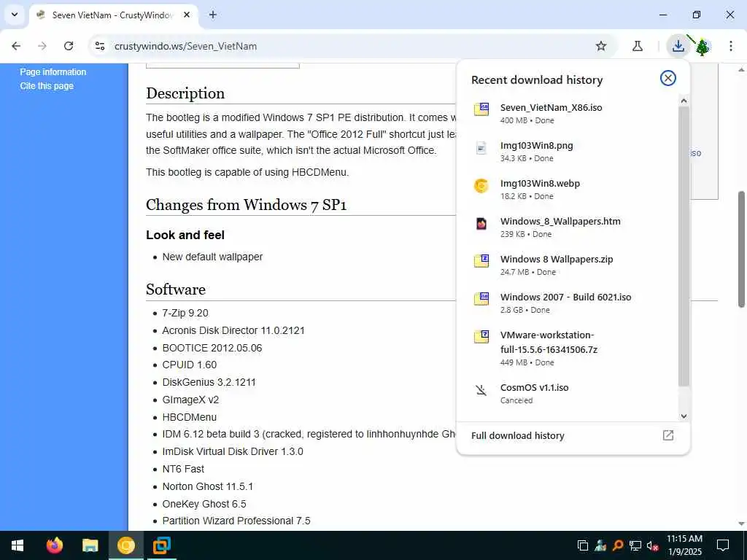This screenshot has height=560, width=747.
Task: Click the DiskGenius 3.2.1211 list item
Action: click(x=209, y=382)
